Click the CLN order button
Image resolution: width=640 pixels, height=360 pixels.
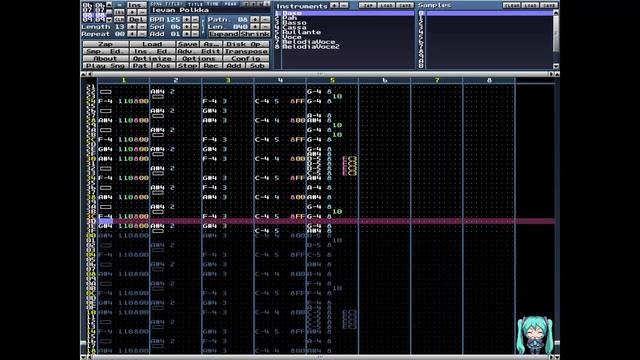click(x=119, y=19)
